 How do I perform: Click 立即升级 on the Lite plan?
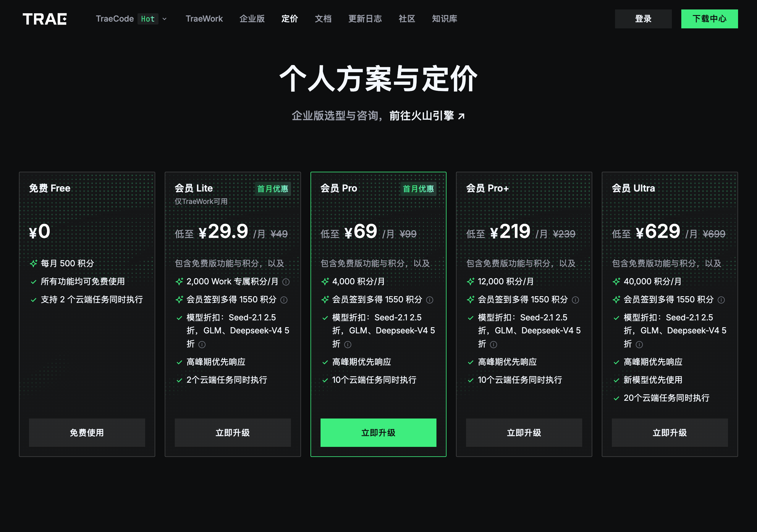point(233,432)
